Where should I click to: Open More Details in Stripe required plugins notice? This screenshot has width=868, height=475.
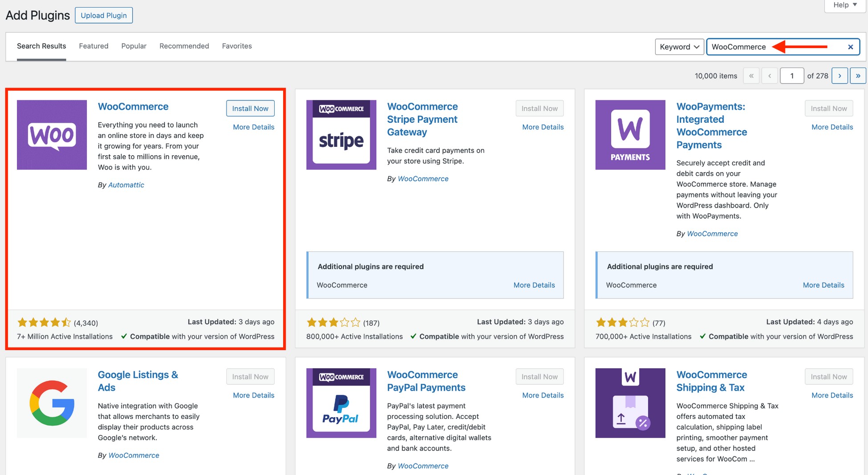pos(534,285)
